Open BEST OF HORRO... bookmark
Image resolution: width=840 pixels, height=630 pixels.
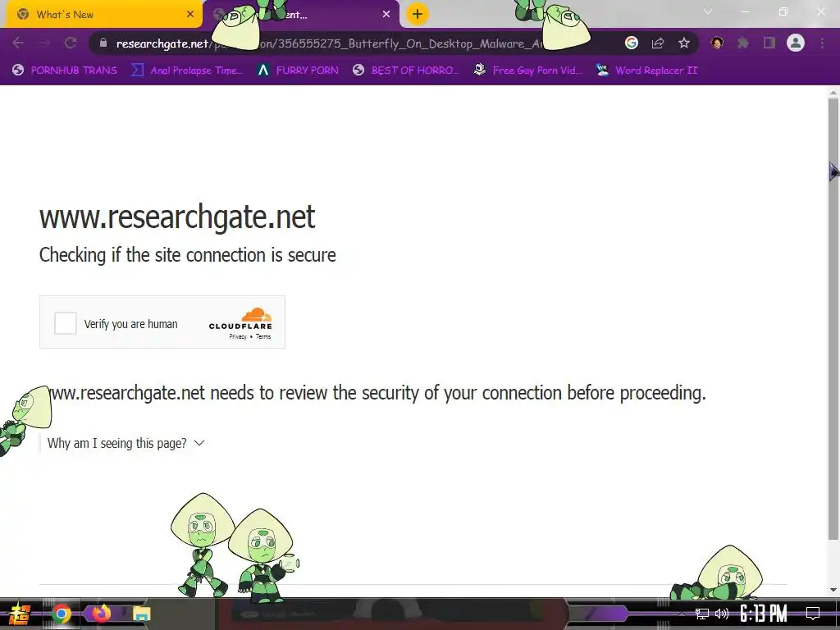(406, 71)
